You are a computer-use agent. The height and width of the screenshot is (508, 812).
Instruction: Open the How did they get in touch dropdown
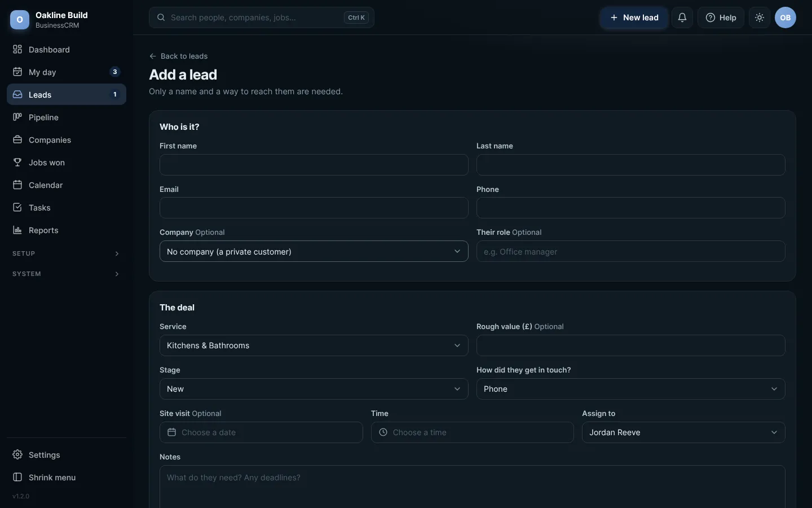(631, 389)
